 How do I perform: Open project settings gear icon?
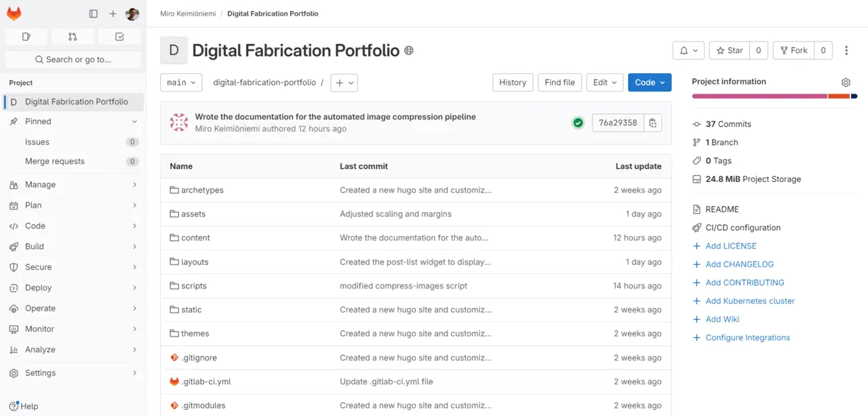(846, 82)
